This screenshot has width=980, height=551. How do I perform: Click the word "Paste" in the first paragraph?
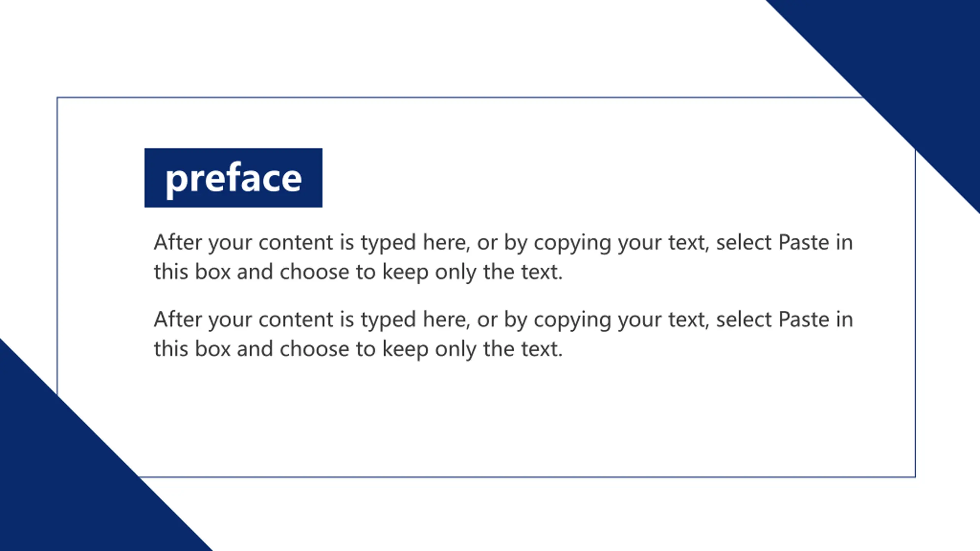coord(804,243)
